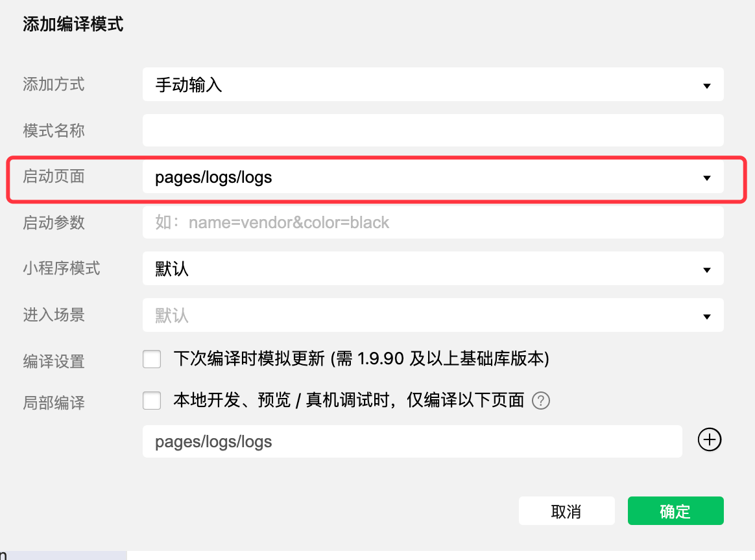Screen dimensions: 755x560
Task: Toggle via the 下次编译时模拟更新 label text
Action: 361,359
